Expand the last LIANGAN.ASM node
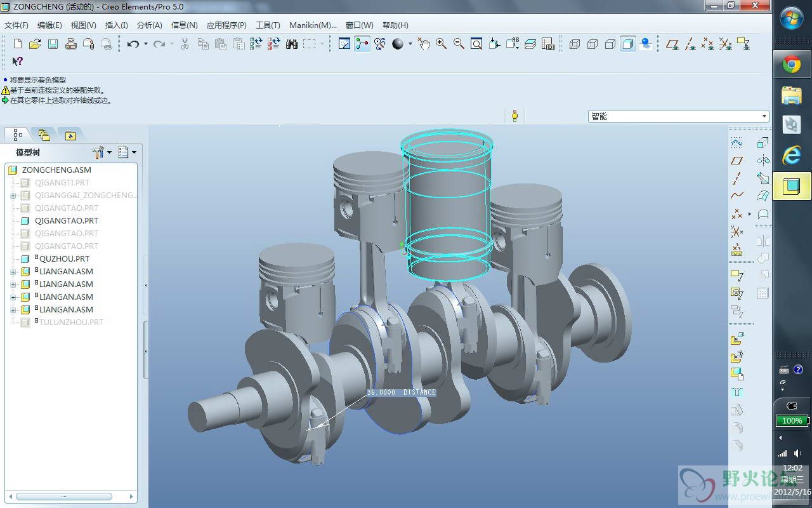 pyautogui.click(x=13, y=310)
